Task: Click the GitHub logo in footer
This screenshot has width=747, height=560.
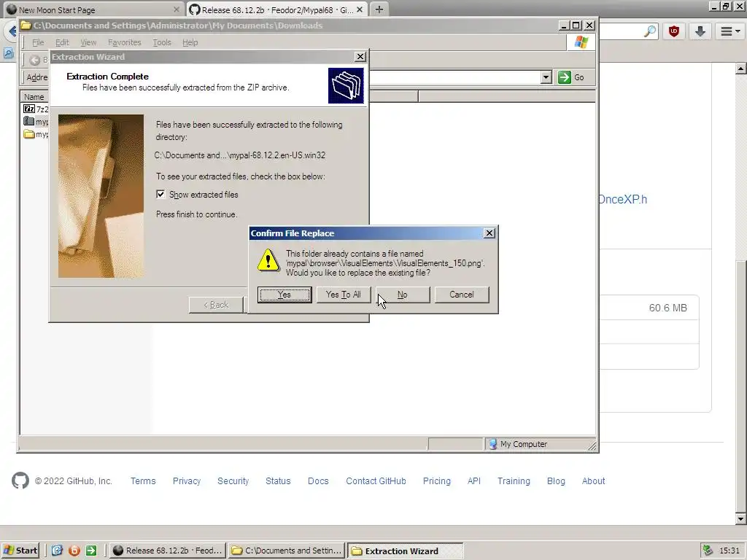Action: [x=20, y=481]
